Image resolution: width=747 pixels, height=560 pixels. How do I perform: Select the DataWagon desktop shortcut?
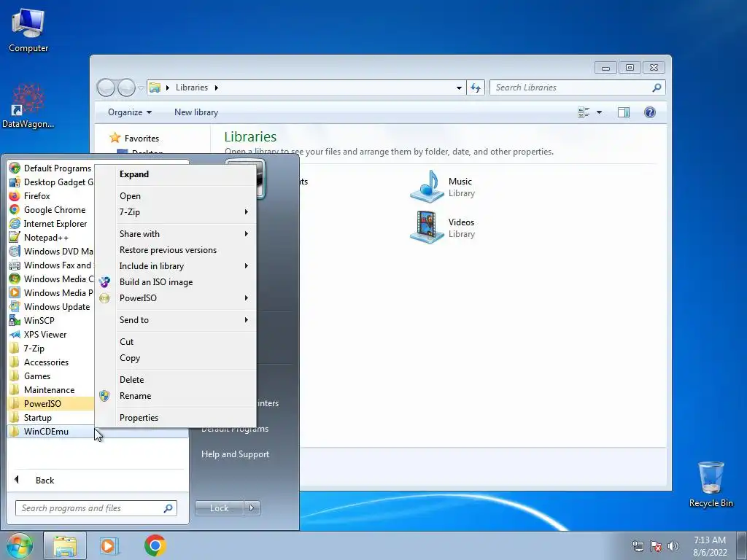point(28,106)
